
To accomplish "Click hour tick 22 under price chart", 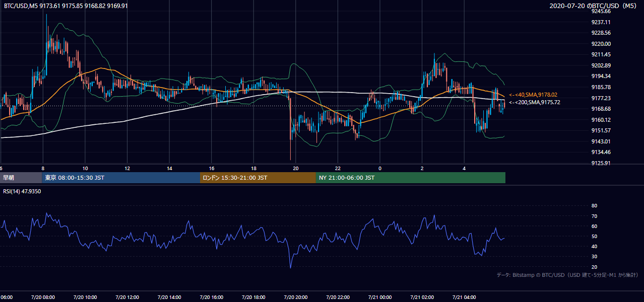I will pos(338,168).
